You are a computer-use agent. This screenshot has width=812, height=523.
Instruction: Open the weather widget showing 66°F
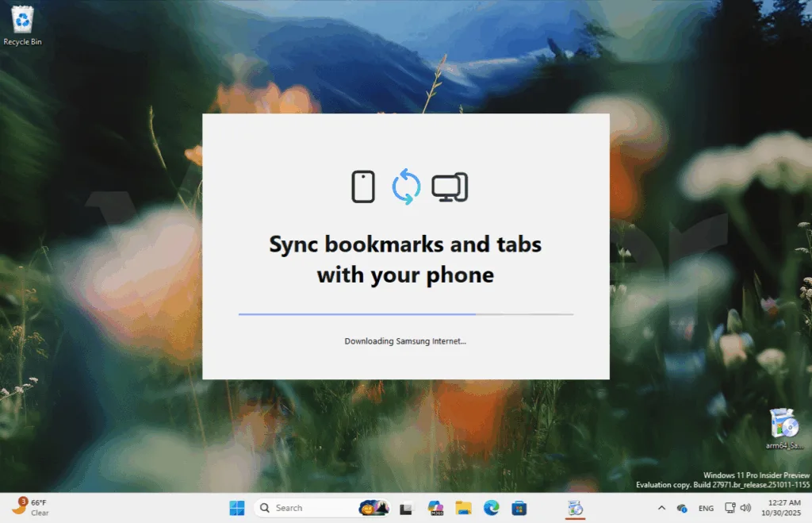pyautogui.click(x=31, y=507)
